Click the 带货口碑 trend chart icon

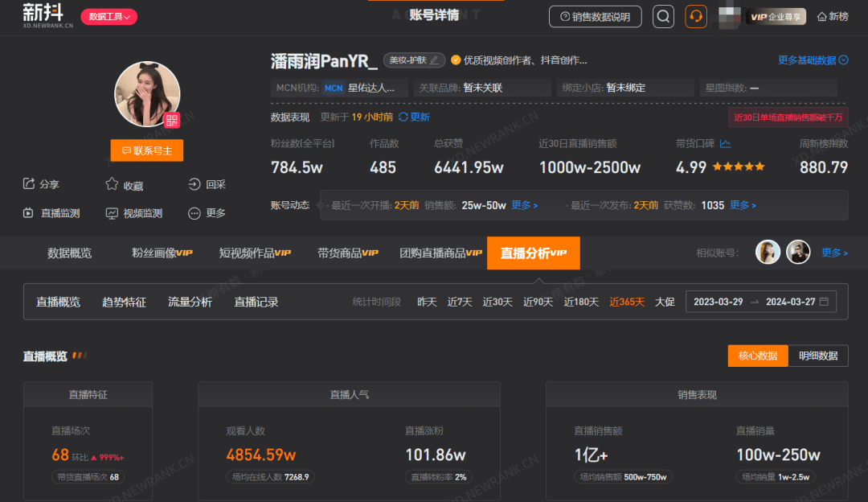[725, 144]
